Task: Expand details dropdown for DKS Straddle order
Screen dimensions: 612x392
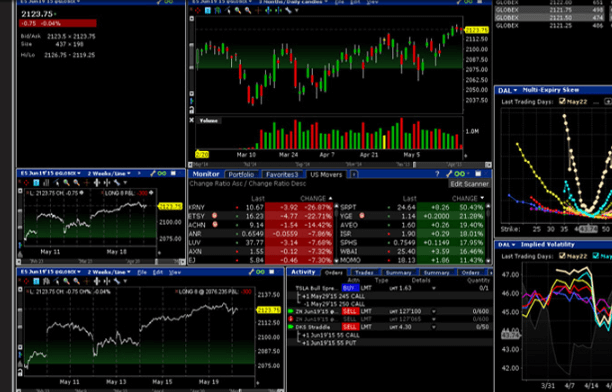Action: [434, 327]
